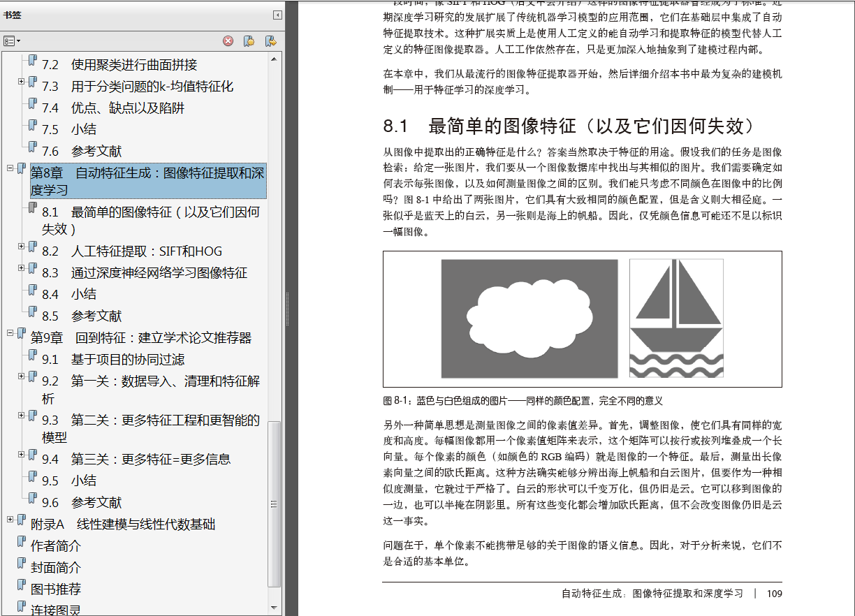Select bookmark 第8章 自动特征生成：图像特征提取和深度学习
The width and height of the screenshot is (855, 616).
148,182
